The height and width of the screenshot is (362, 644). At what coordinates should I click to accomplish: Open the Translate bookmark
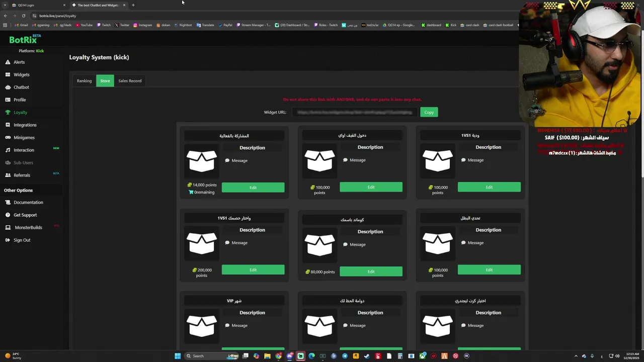point(205,25)
